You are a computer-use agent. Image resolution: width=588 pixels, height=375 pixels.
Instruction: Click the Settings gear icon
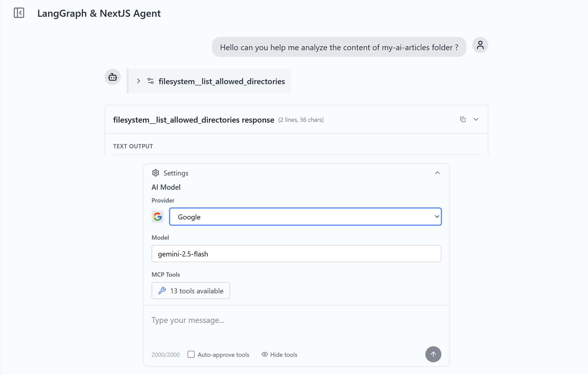[x=155, y=173]
